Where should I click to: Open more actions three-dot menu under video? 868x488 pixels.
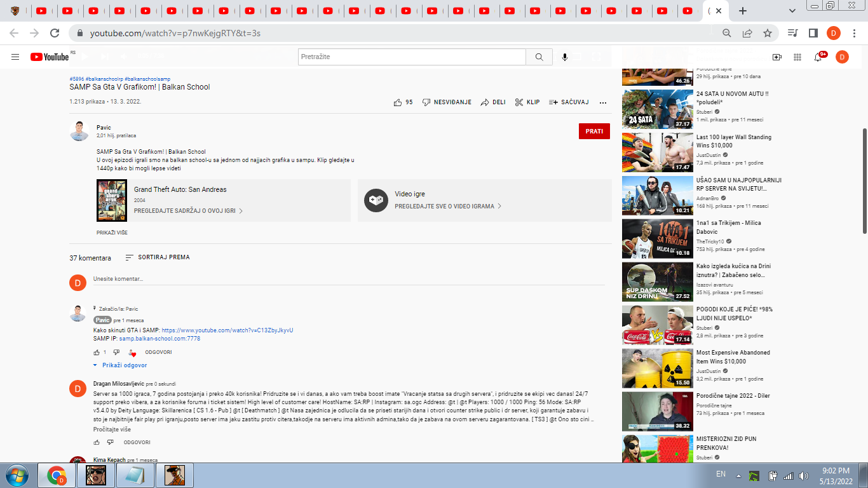click(x=603, y=102)
